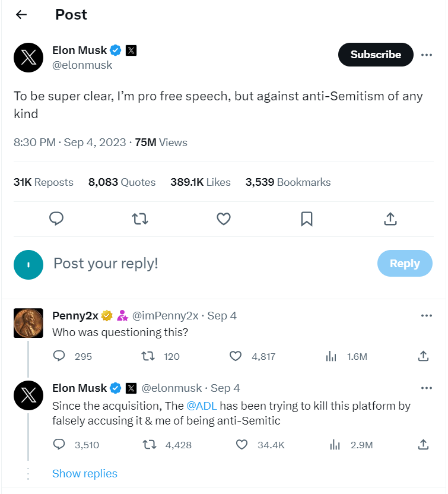This screenshot has width=448, height=494.
Task: Open more options for the main post
Action: tap(426, 55)
